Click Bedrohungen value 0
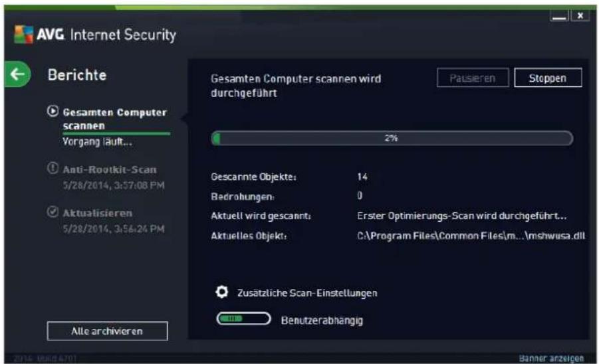Viewport: 599px width, 364px height. [360, 196]
